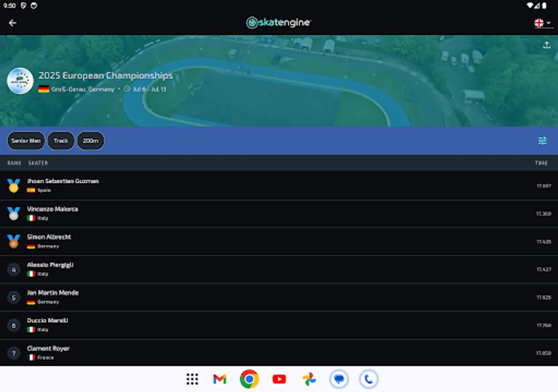Tap the share icon on the event banner
Viewport: 558px width, 392px height.
(x=547, y=44)
